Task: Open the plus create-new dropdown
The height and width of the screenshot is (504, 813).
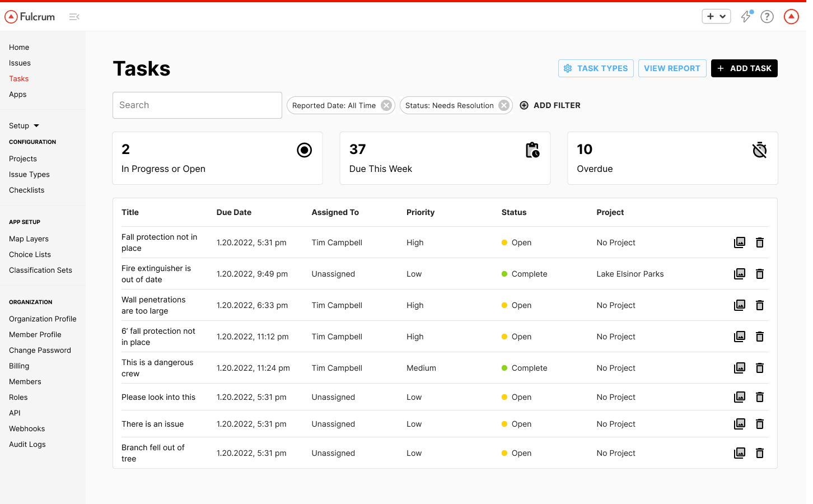Action: [716, 17]
